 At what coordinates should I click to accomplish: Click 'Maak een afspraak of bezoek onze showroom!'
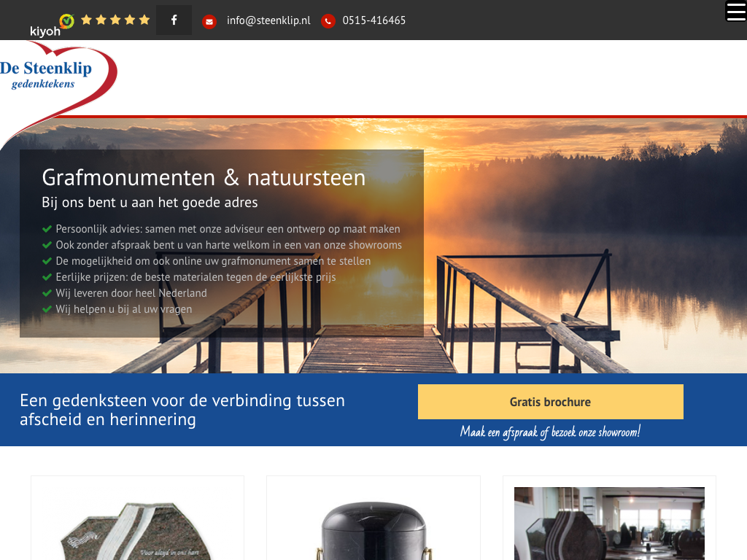tap(550, 432)
